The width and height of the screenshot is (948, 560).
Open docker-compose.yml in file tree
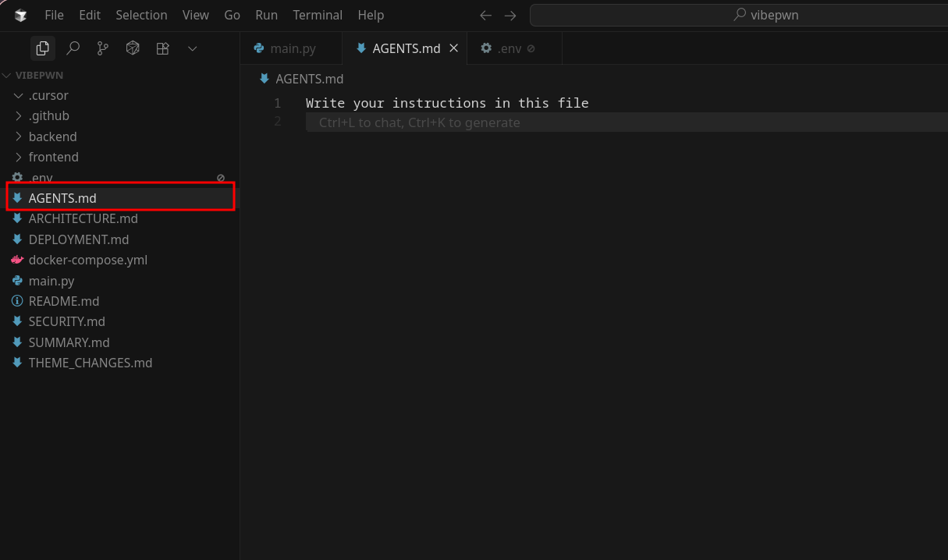coord(87,260)
